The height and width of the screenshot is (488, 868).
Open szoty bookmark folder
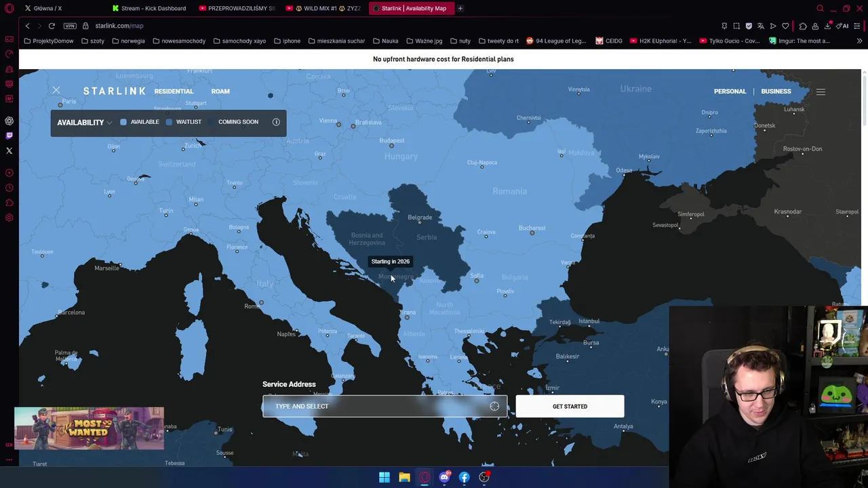coord(92,41)
